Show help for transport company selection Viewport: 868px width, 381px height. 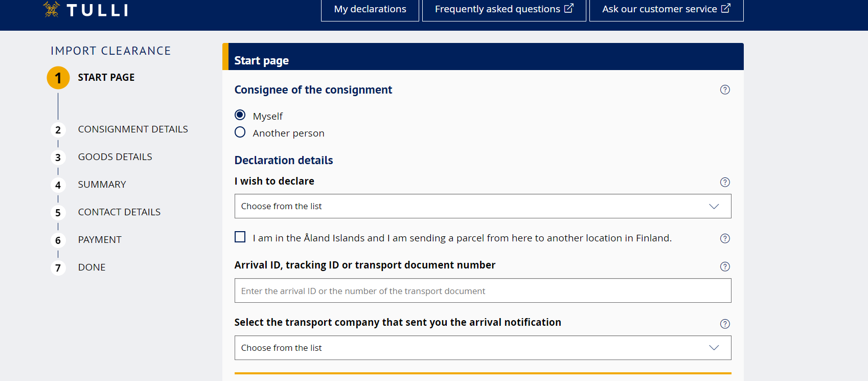725,324
